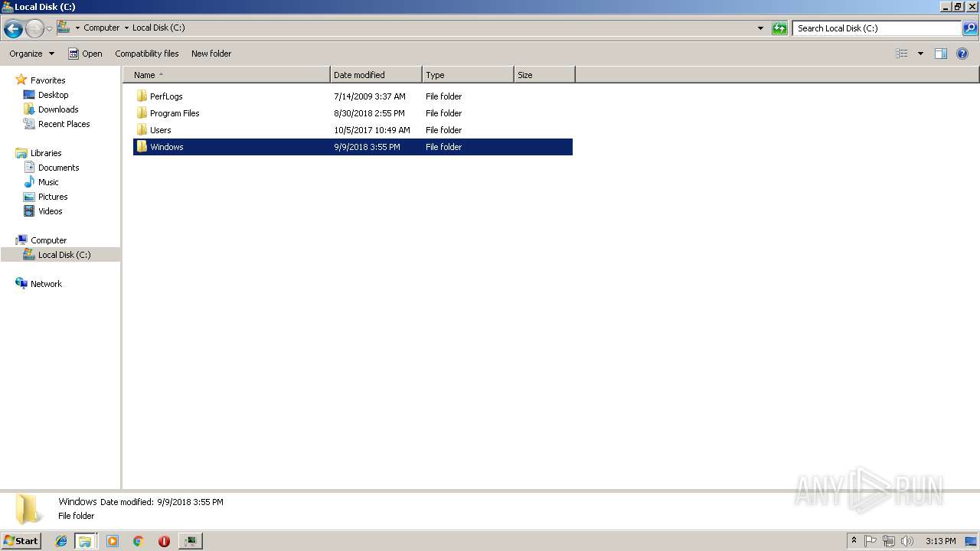The width and height of the screenshot is (980, 551).
Task: Refresh the folder with the green arrows icon
Action: click(x=779, y=28)
